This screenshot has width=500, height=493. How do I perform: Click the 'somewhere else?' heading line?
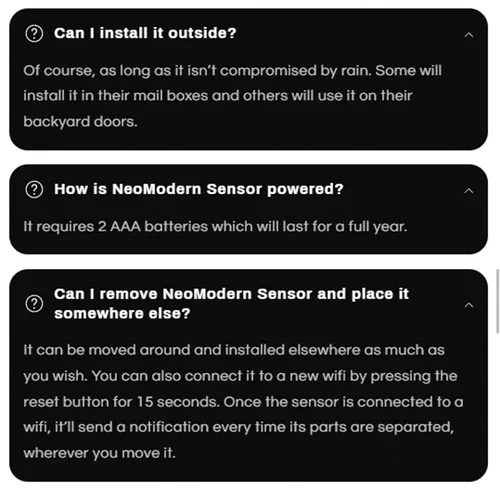[122, 313]
